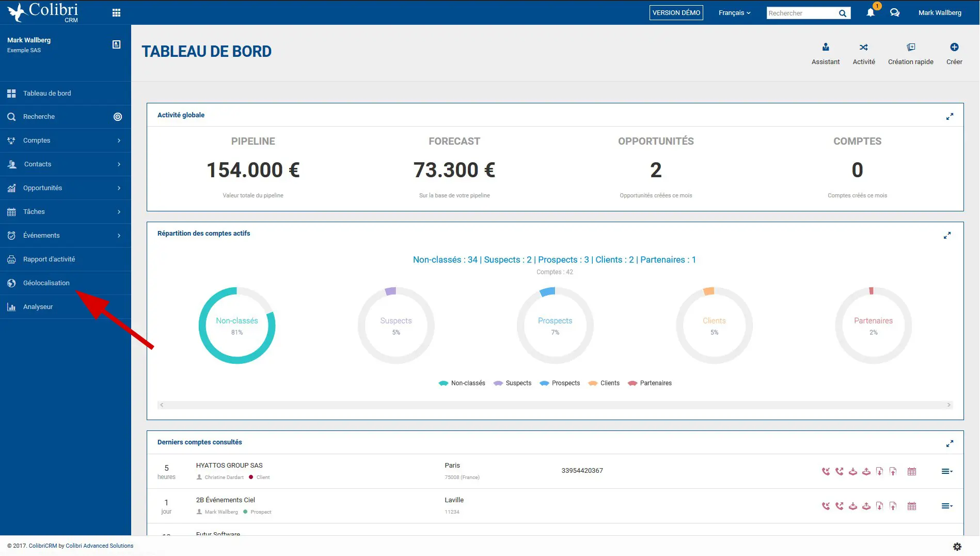Open the Français language dropdown
The image size is (980, 556).
pos(734,13)
